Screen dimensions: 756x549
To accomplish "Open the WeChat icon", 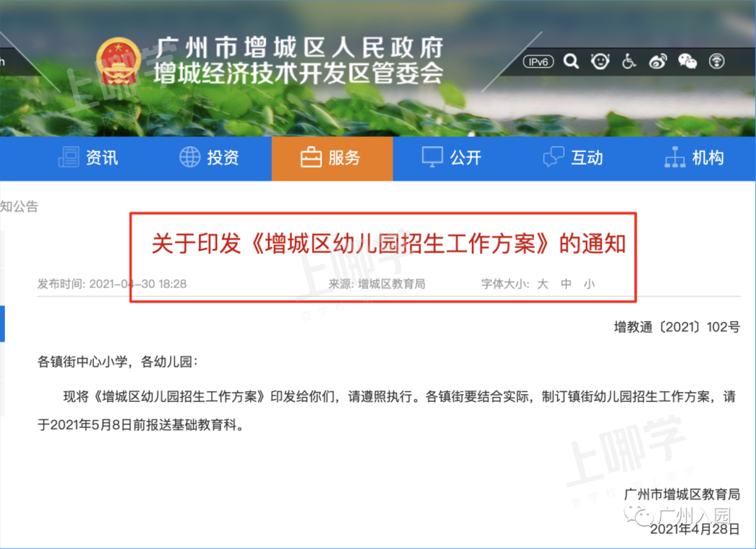I will 687,61.
